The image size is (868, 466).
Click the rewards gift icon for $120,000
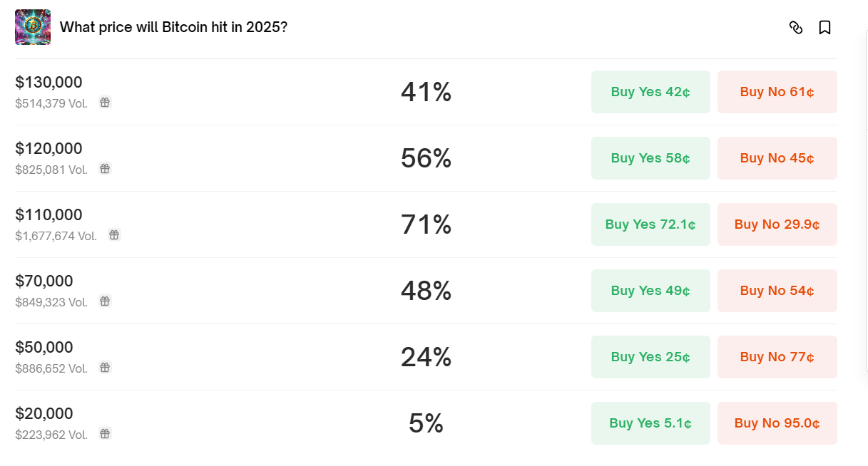coord(105,169)
